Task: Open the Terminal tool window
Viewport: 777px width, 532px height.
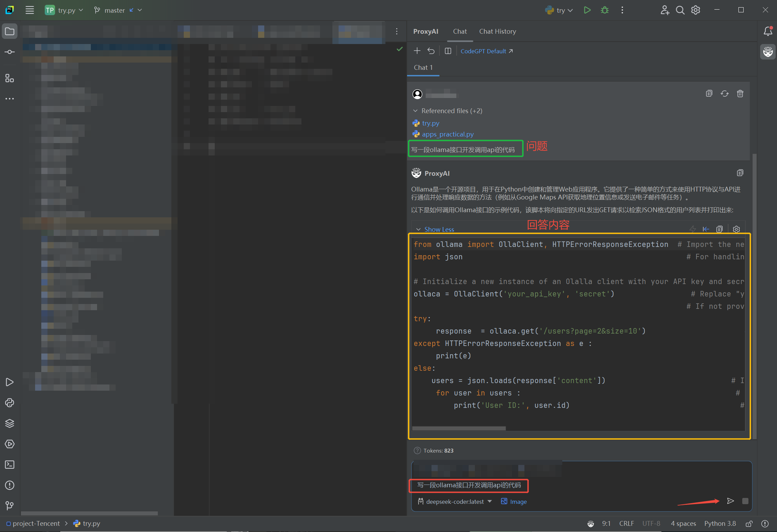Action: 10,465
